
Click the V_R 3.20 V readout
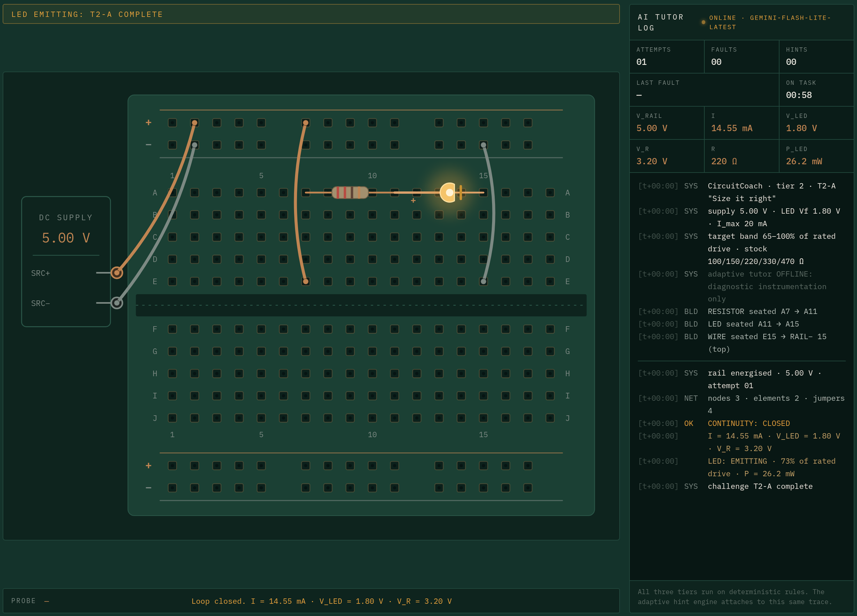666,156
